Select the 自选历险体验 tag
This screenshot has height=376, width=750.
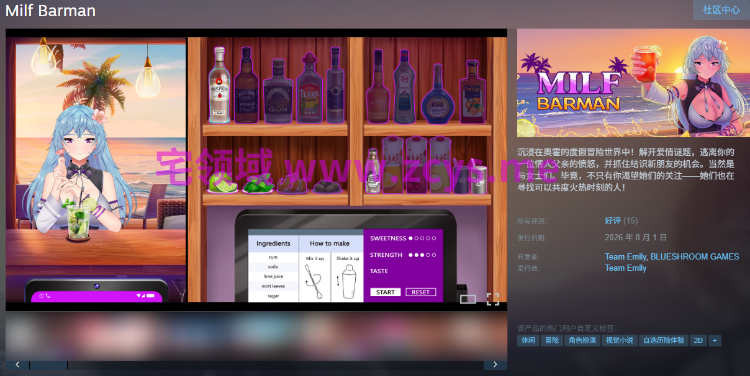pos(663,341)
